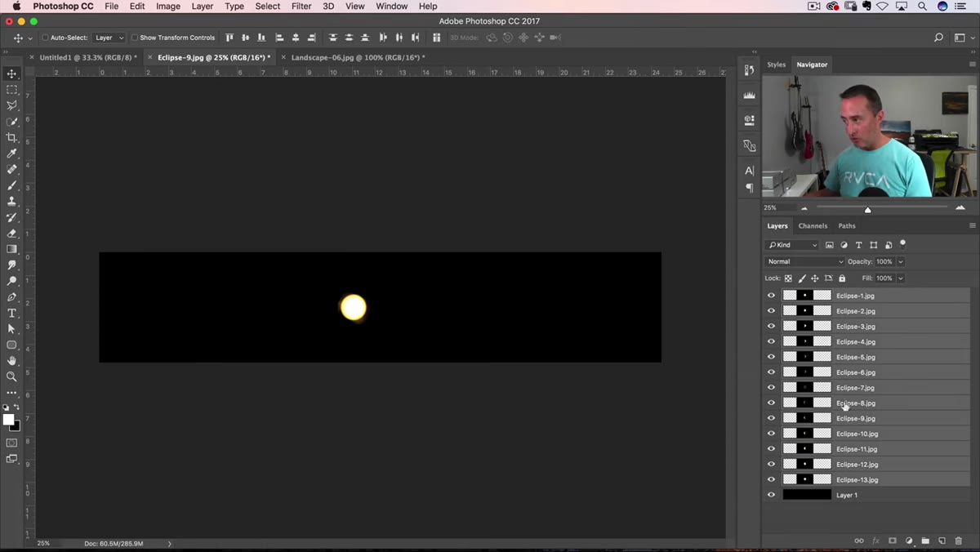Create a new adjustment layer
The width and height of the screenshot is (980, 552).
click(x=909, y=541)
